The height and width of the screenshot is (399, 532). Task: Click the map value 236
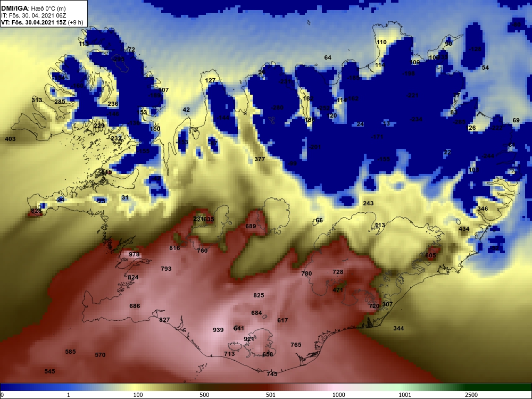click(x=113, y=104)
